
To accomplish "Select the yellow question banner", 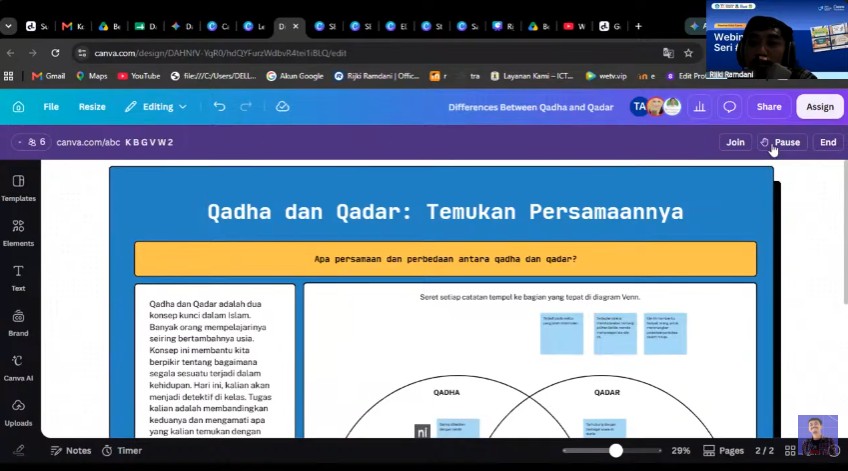I will coord(445,259).
